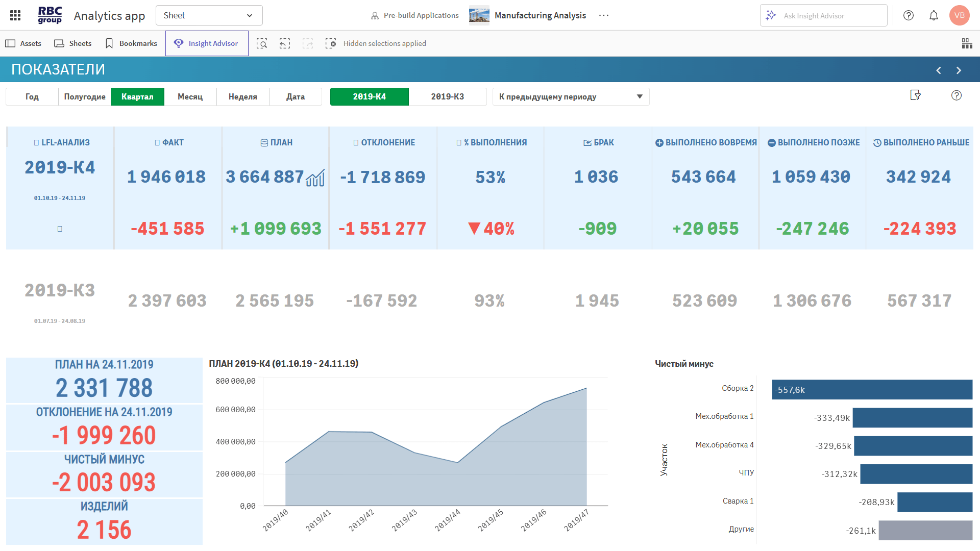The image size is (980, 551).
Task: Expand the Sheet dropdown
Action: click(209, 15)
